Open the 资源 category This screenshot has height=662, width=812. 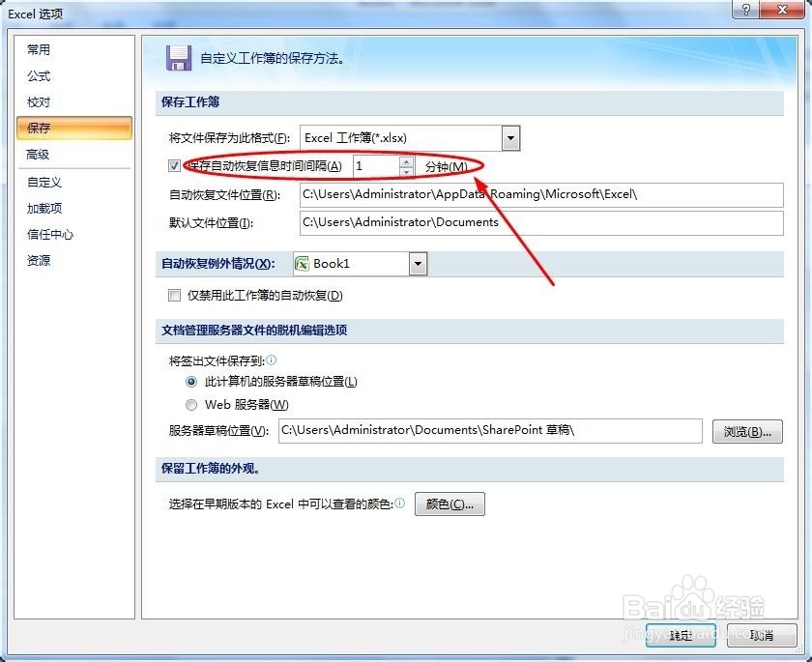[39, 260]
